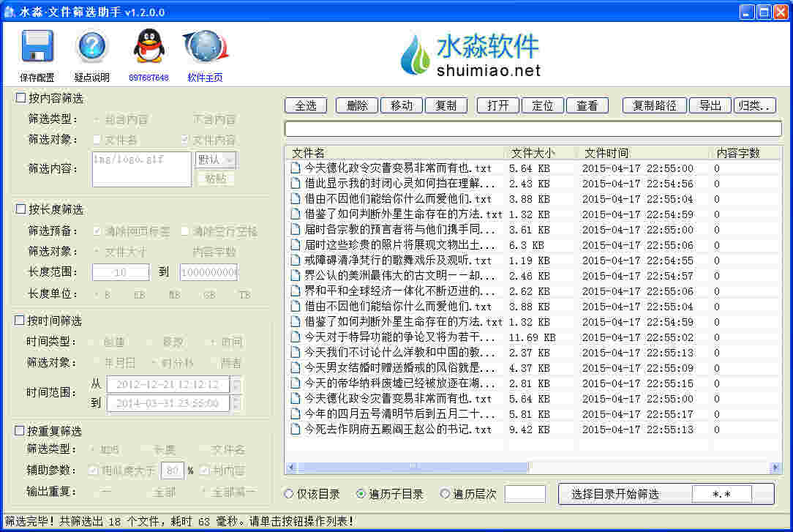The height and width of the screenshot is (532, 793).
Task: Click the 2015-04-17 22:55:17 time cell
Action: click(x=638, y=413)
